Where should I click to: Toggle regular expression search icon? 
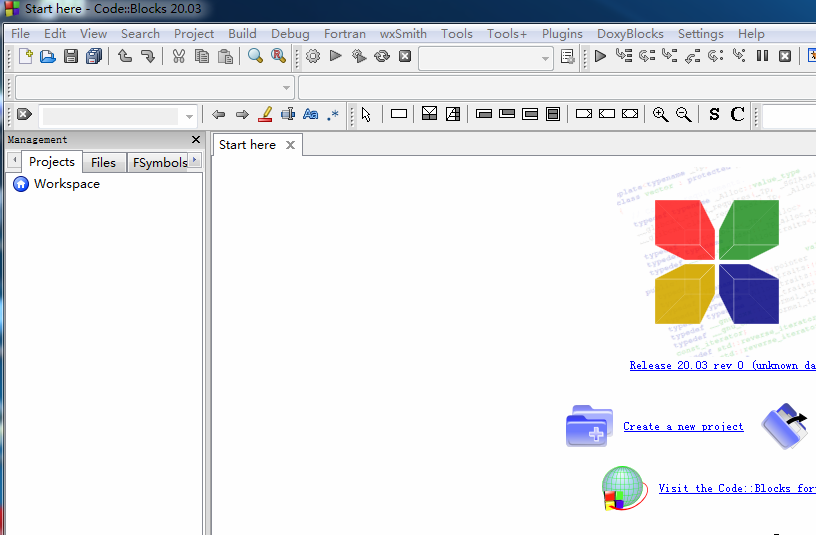333,114
